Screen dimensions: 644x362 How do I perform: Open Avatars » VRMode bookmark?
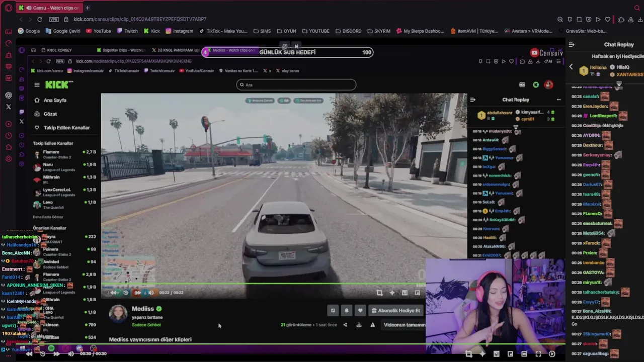[x=528, y=31]
